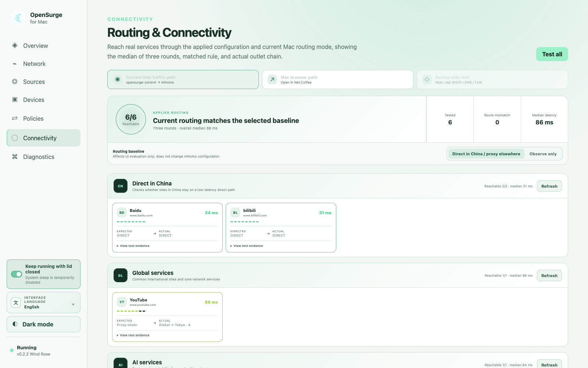588x368 pixels.
Task: Expand View test evidence on bilibili card
Action: coord(247,246)
